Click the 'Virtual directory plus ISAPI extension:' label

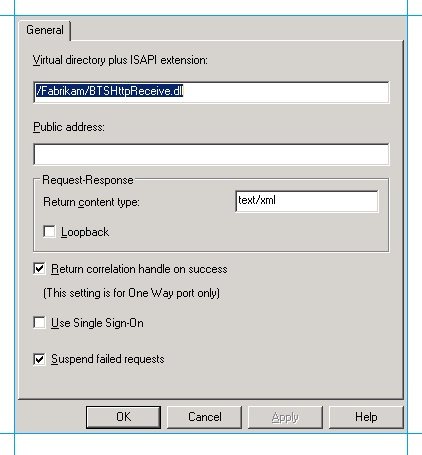click(120, 60)
